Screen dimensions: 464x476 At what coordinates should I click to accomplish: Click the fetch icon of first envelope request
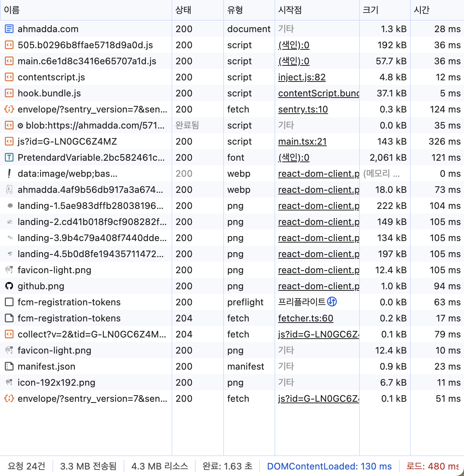(9, 109)
